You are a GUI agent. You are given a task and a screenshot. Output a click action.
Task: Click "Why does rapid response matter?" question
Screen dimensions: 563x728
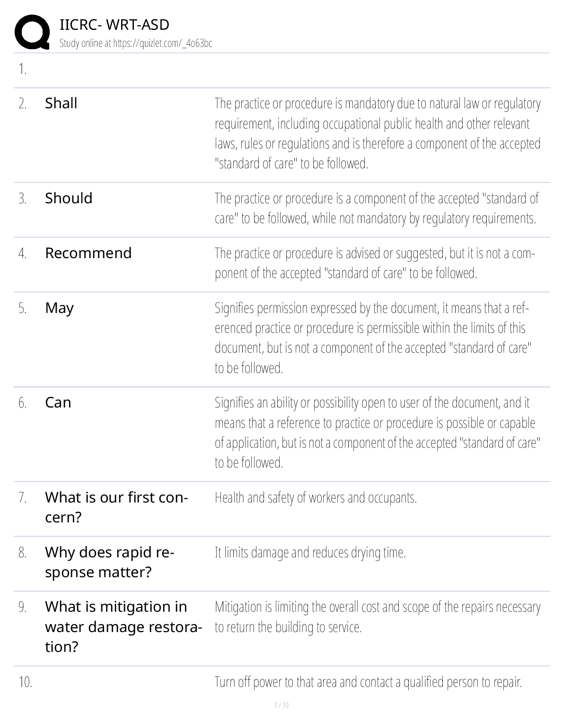click(109, 562)
